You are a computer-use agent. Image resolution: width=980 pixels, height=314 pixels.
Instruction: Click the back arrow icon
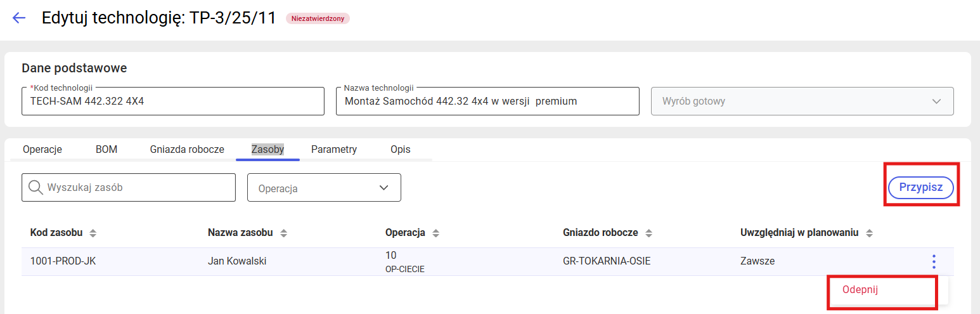click(19, 18)
